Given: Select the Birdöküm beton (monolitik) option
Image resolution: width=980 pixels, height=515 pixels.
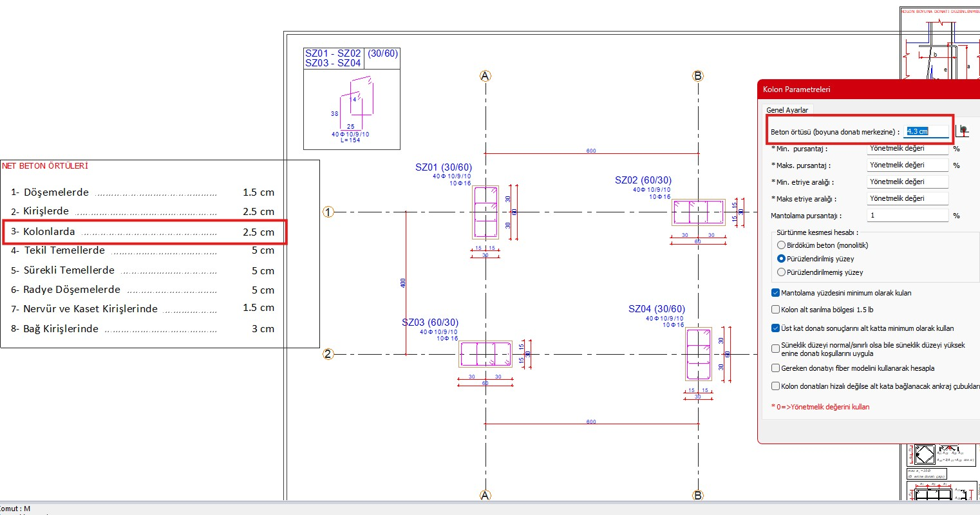Looking at the screenshot, I should pyautogui.click(x=823, y=245).
